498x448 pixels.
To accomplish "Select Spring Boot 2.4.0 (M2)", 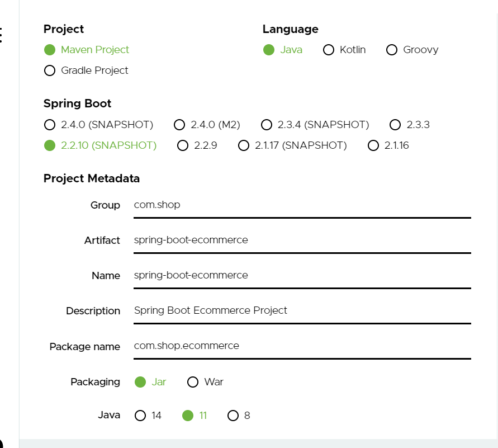I will [179, 125].
